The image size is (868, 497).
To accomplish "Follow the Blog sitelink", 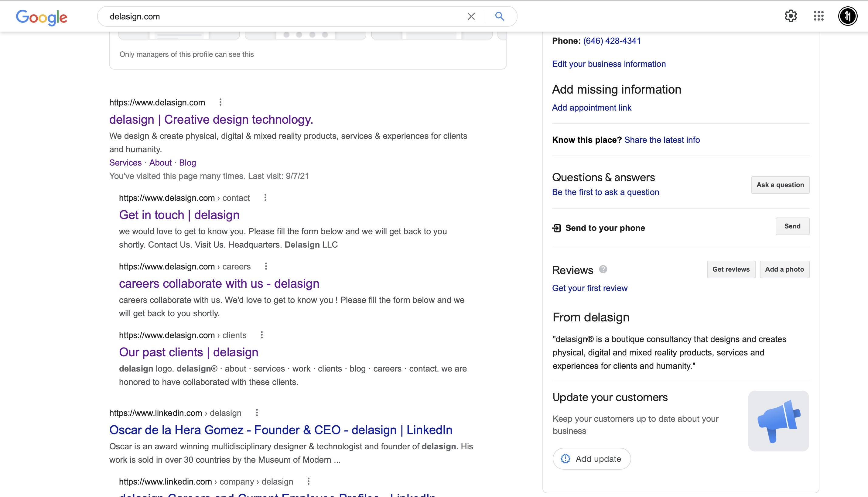I will (187, 163).
